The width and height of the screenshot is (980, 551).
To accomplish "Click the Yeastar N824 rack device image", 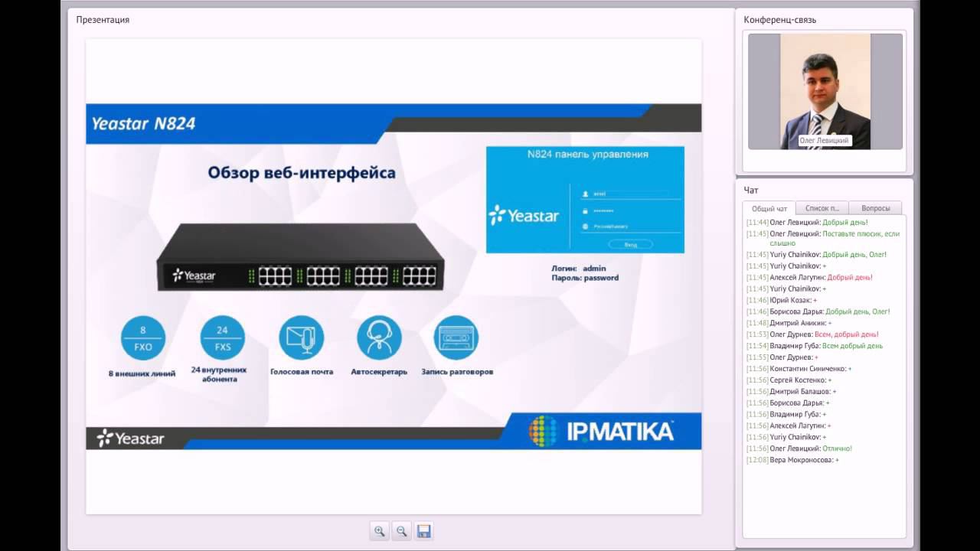I will click(x=300, y=257).
